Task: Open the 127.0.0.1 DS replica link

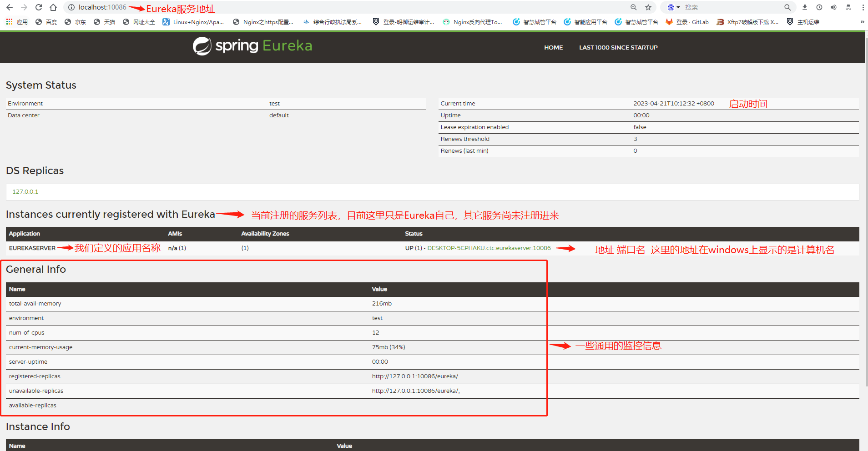Action: coord(25,191)
